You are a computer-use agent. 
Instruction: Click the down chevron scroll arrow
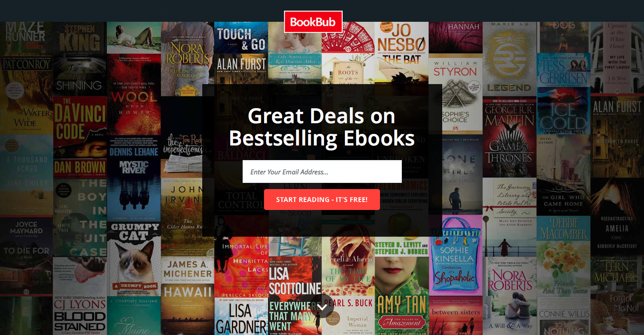tap(322, 307)
